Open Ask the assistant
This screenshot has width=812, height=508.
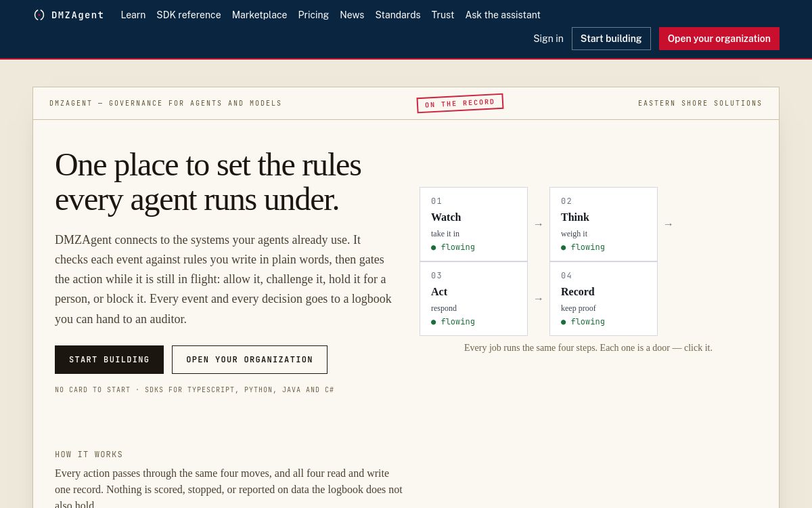click(x=503, y=15)
